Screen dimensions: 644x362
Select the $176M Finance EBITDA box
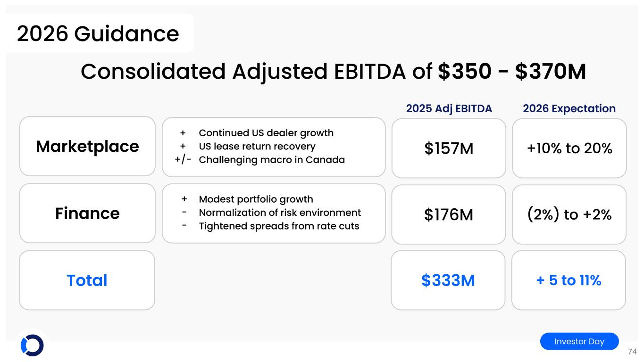[449, 215]
